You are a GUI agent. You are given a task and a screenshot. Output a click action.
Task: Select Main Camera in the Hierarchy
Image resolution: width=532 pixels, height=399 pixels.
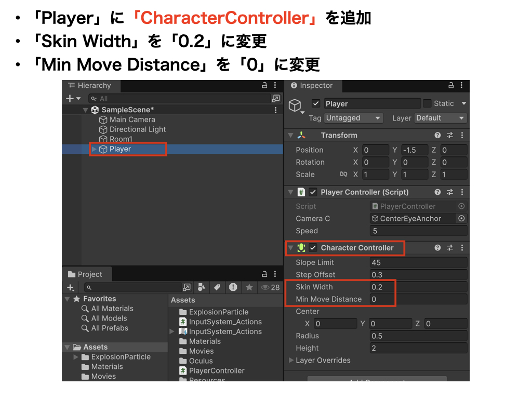tap(132, 119)
